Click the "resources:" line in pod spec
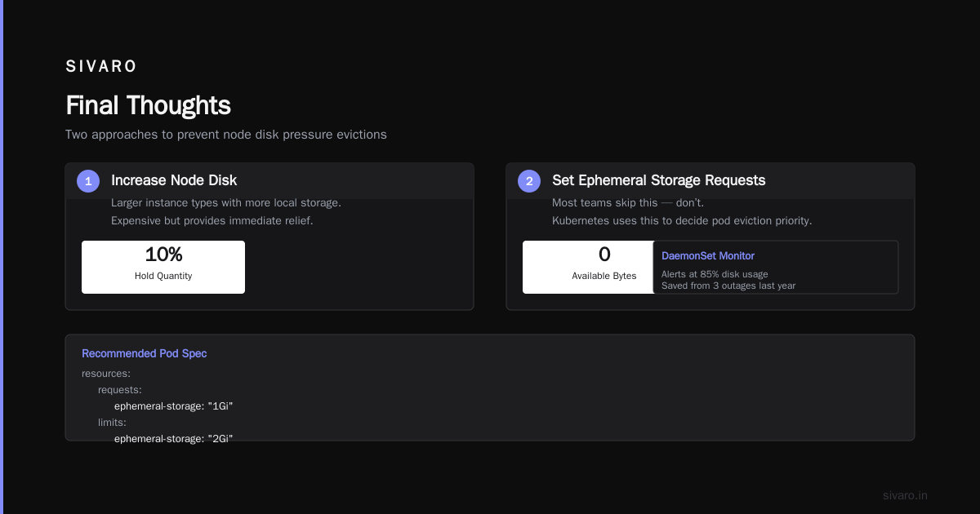Screen dimensions: 980x514 106,374
